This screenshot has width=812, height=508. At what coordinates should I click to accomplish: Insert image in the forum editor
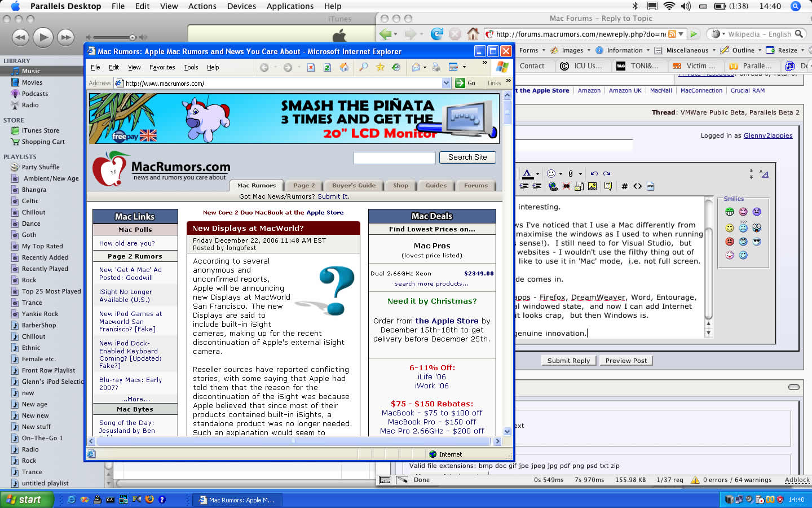coord(592,186)
